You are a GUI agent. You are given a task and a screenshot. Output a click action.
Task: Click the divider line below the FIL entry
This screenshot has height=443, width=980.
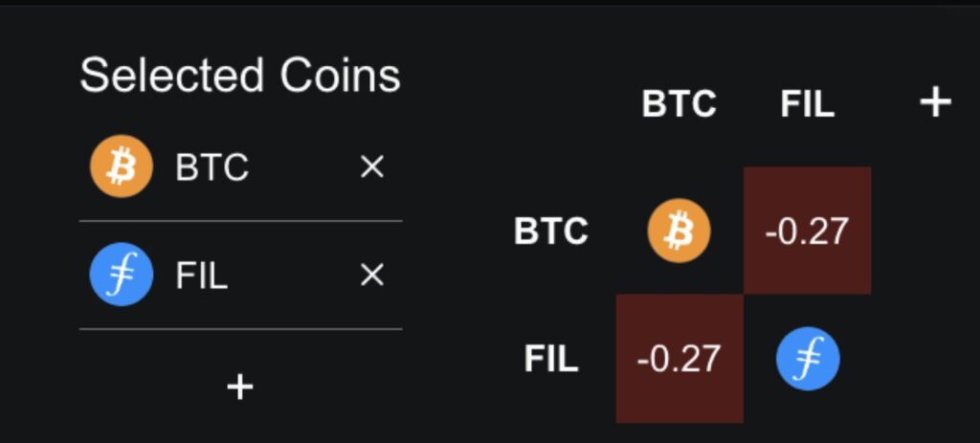(x=240, y=329)
